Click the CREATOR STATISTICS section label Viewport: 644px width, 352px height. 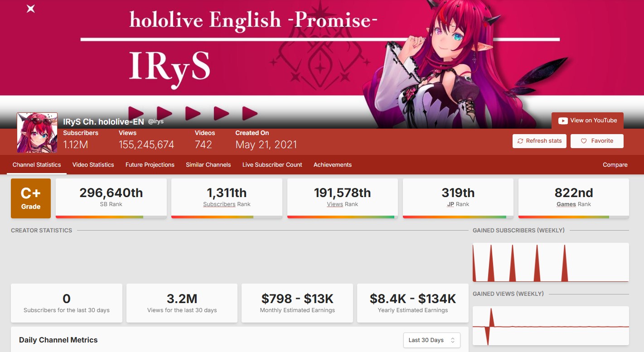pos(42,231)
